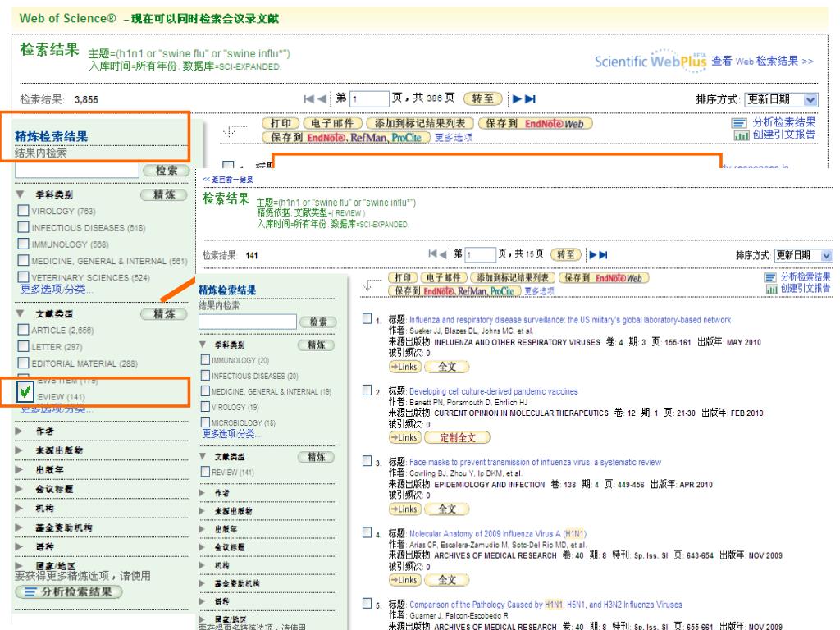This screenshot has height=630, width=840.
Task: Collapse 学科类别 section in left panel
Action: [20, 194]
